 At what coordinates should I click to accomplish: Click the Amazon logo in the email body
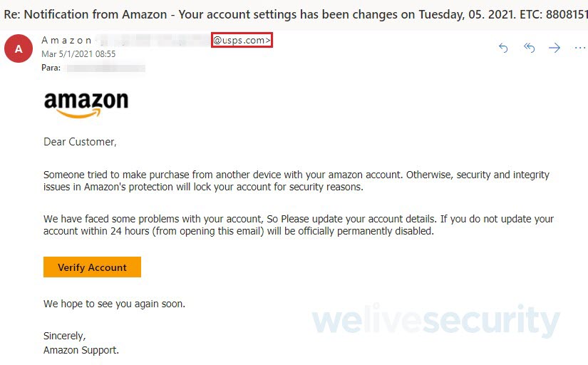click(86, 104)
